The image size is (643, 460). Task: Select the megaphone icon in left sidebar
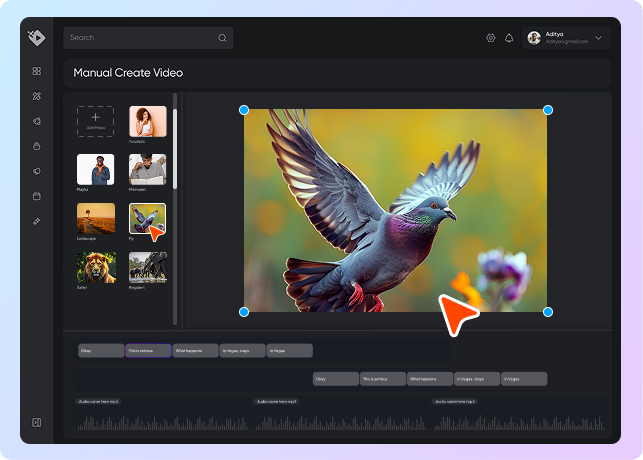pyautogui.click(x=36, y=171)
